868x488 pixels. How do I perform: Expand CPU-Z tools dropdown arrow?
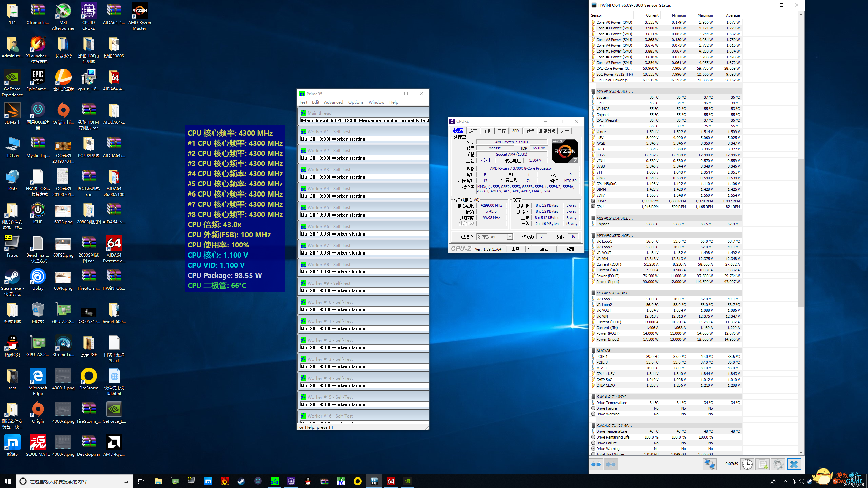(528, 249)
